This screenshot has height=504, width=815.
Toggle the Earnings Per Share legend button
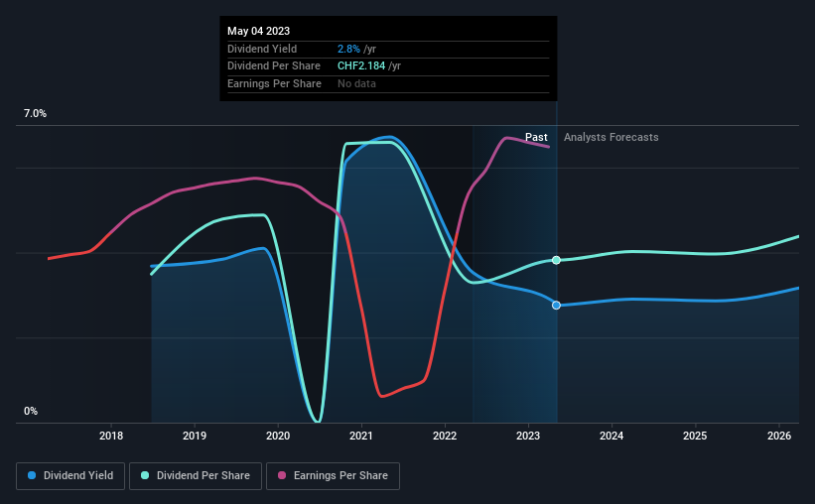coord(333,476)
